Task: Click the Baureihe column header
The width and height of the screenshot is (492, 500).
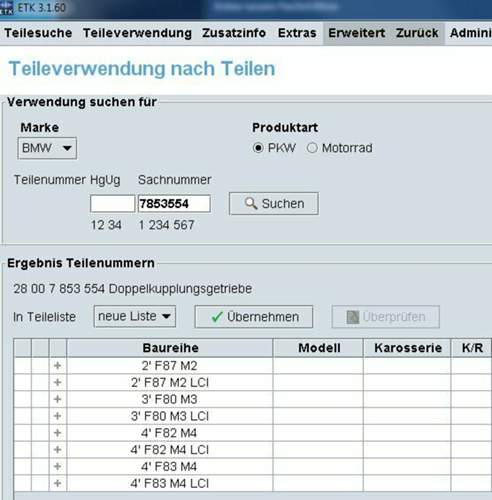Action: coord(170,348)
